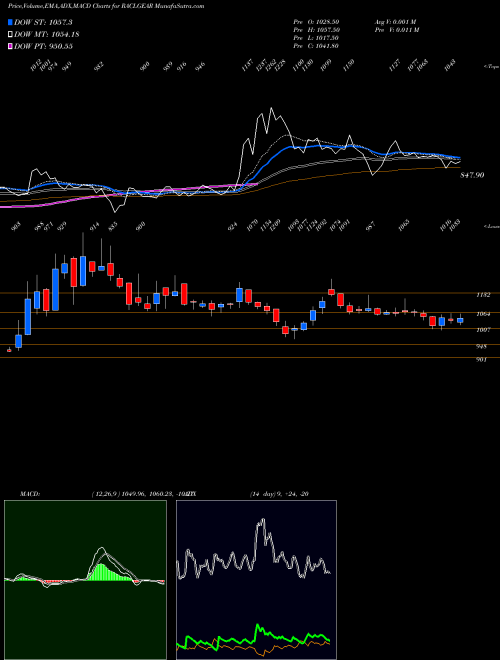Viewport: 500px width, 660px height.
Task: Click the chart title mentioning MunafaSutra.com
Action: [106, 6]
